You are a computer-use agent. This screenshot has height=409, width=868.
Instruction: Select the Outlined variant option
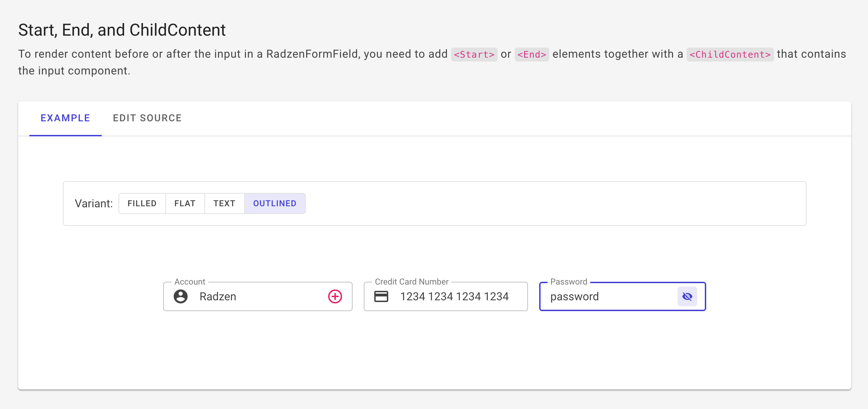point(275,203)
